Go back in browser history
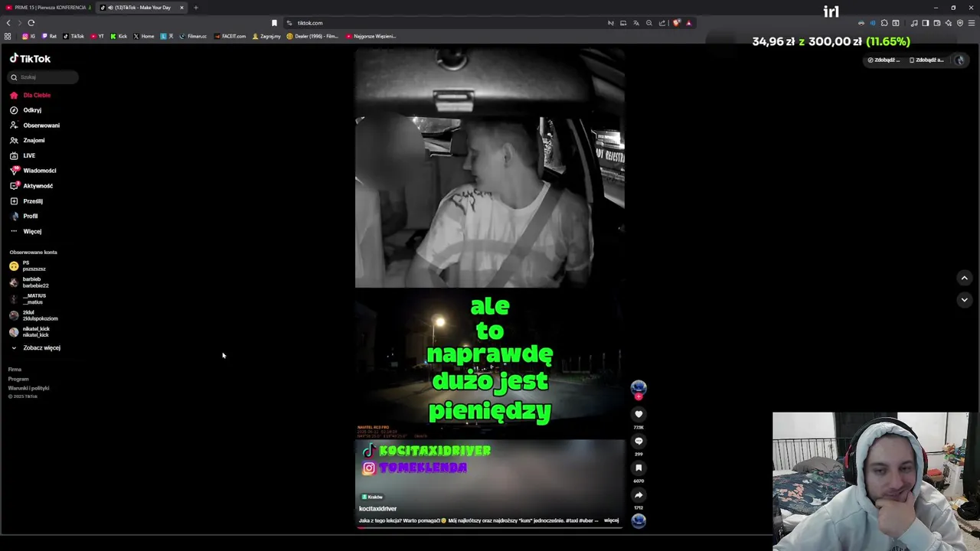Image resolution: width=980 pixels, height=551 pixels. pos(8,23)
